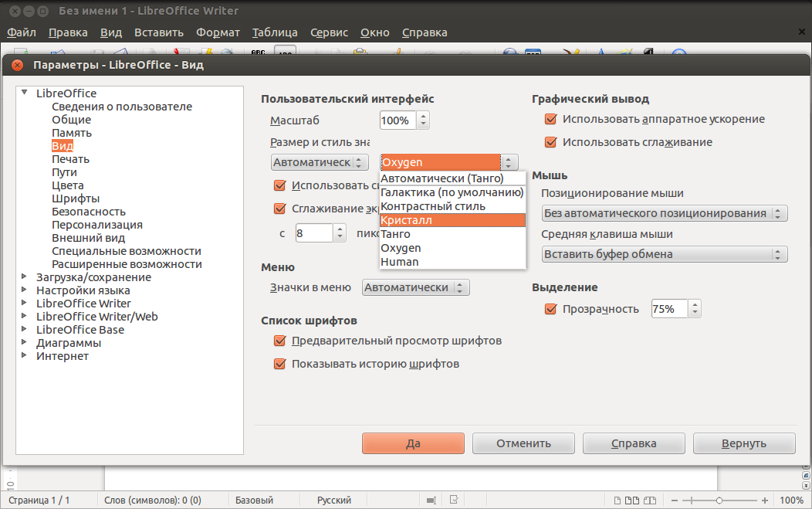Viewport: 812px width, 509px height.
Task: Expand the Интернет tree node
Action: [25, 355]
